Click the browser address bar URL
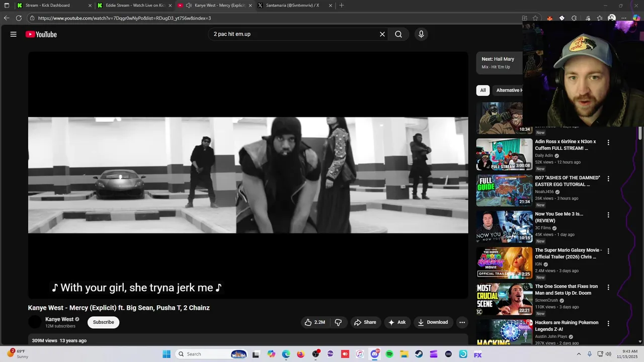Screen dimensions: 644x362 tap(124, 18)
